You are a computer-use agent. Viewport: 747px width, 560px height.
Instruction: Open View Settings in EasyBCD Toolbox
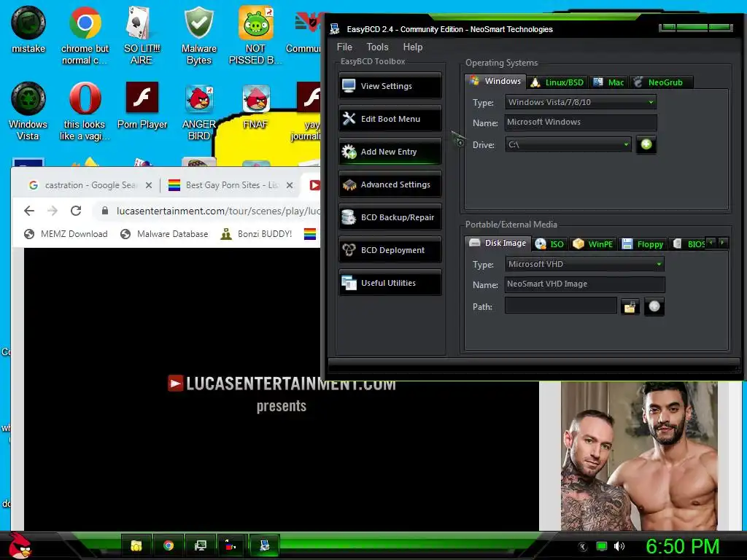(x=390, y=86)
